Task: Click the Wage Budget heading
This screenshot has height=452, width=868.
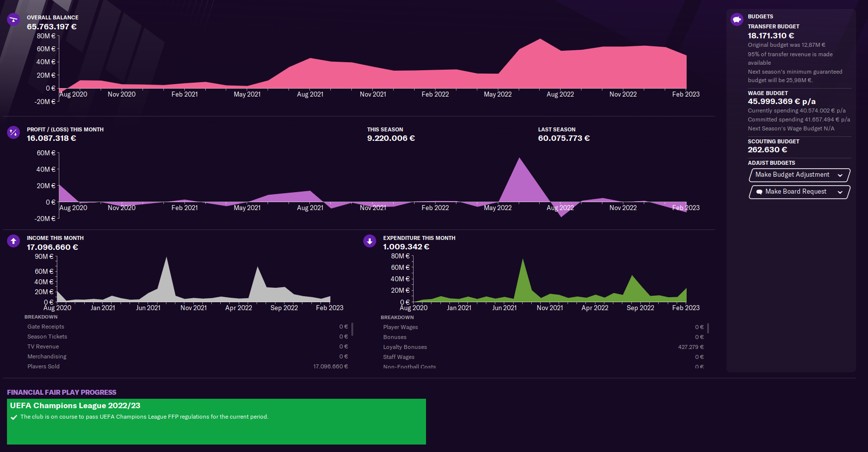Action: tap(768, 93)
